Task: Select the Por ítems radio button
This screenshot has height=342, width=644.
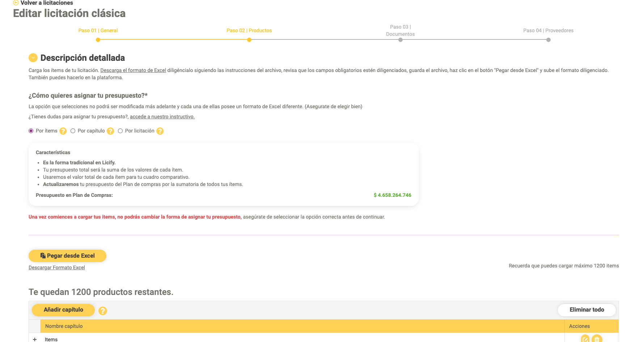Action: pyautogui.click(x=31, y=131)
